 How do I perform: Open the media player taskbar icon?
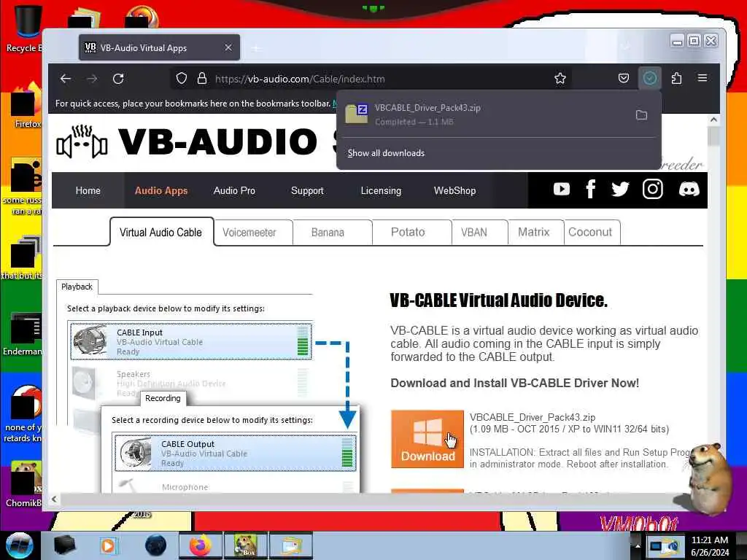[x=108, y=545]
